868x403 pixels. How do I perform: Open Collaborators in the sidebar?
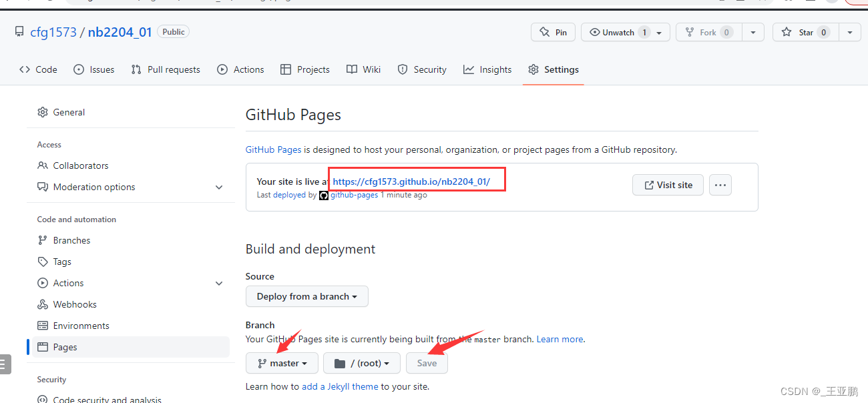(131, 165)
